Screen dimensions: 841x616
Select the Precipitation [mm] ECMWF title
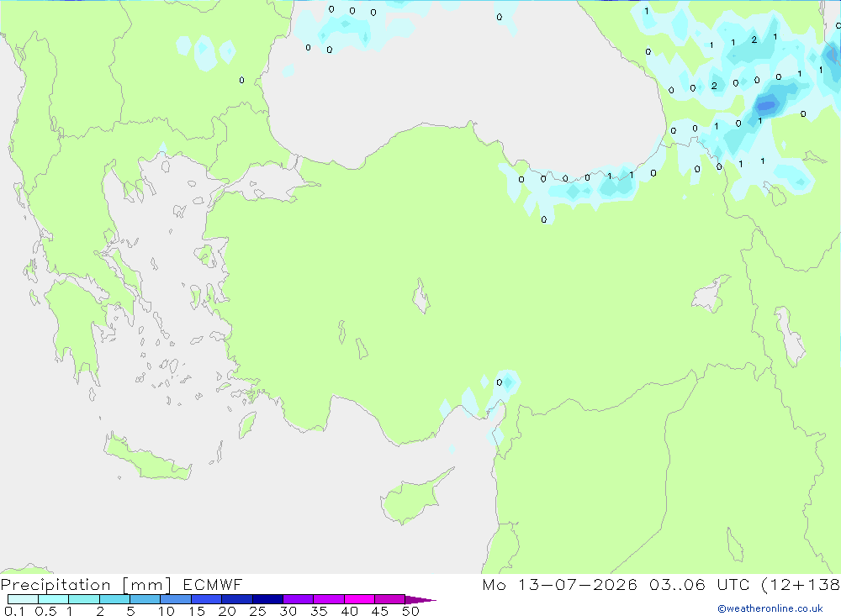pos(122,584)
